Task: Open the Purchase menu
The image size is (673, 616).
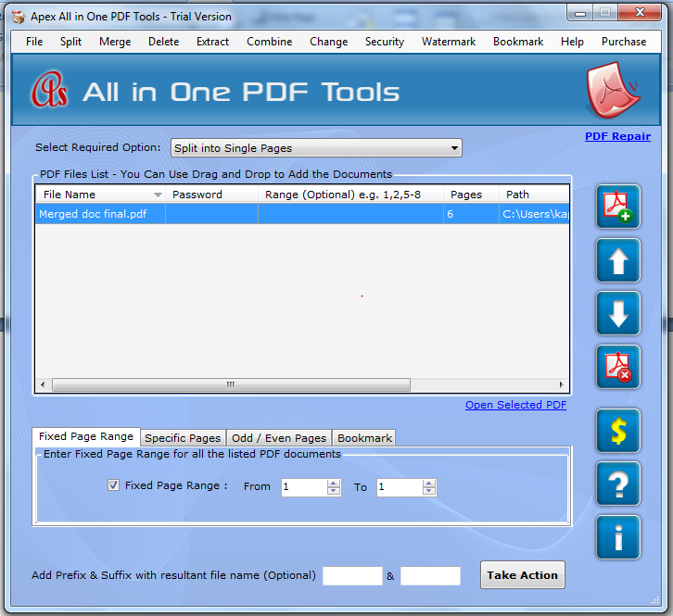Action: click(x=624, y=42)
